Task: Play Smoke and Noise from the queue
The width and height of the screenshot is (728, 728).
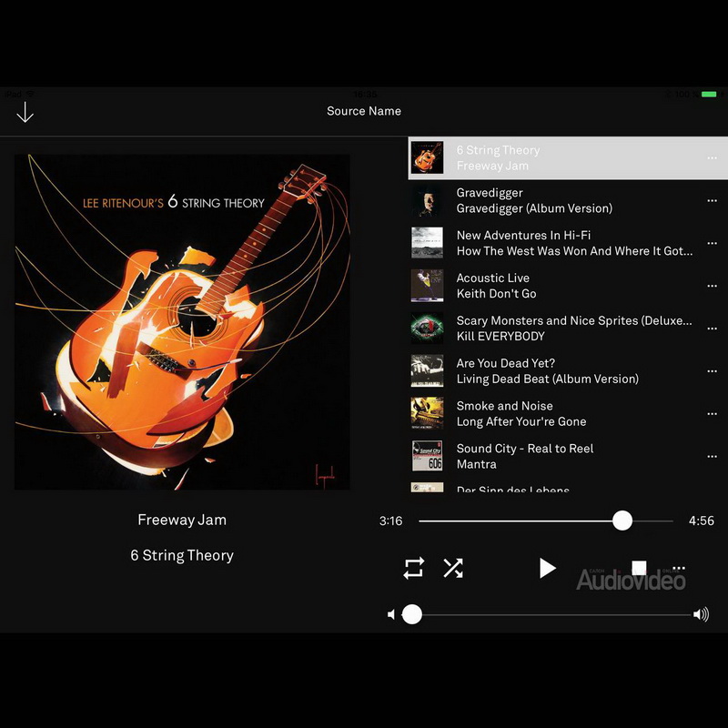Action: click(573, 414)
